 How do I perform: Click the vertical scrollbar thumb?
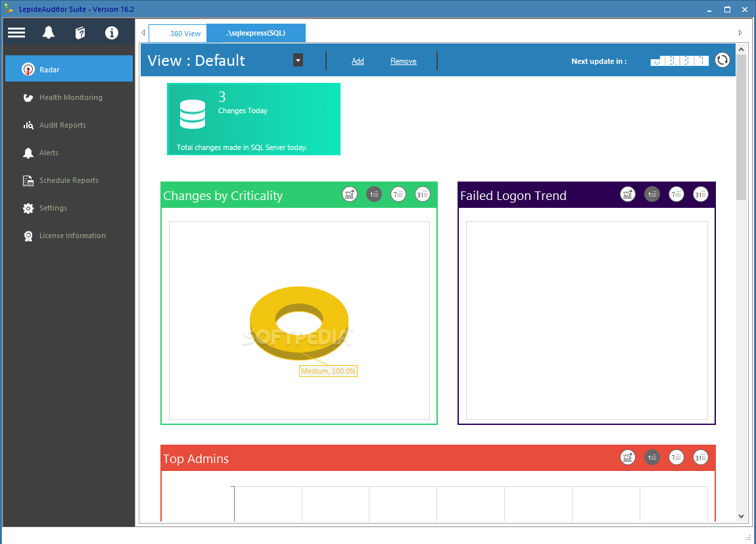[x=741, y=128]
